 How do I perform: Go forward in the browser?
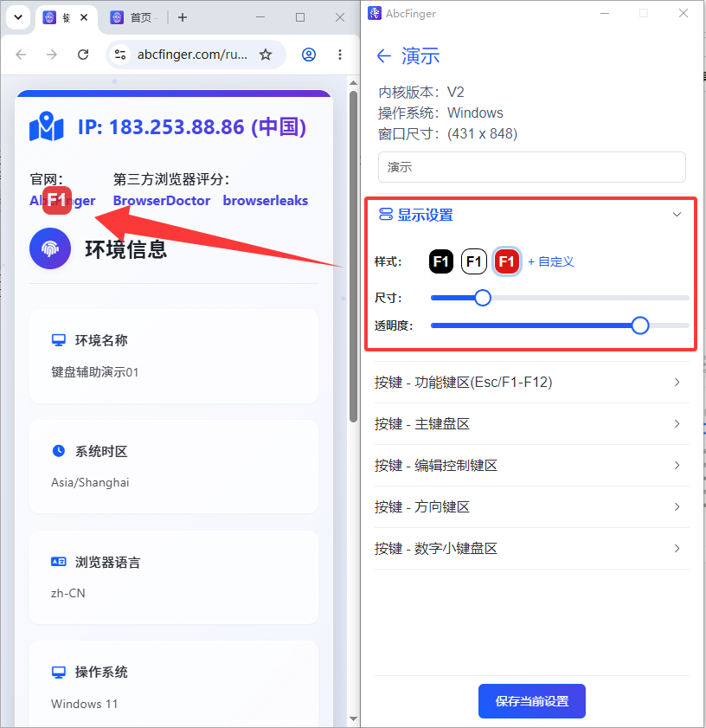click(52, 55)
